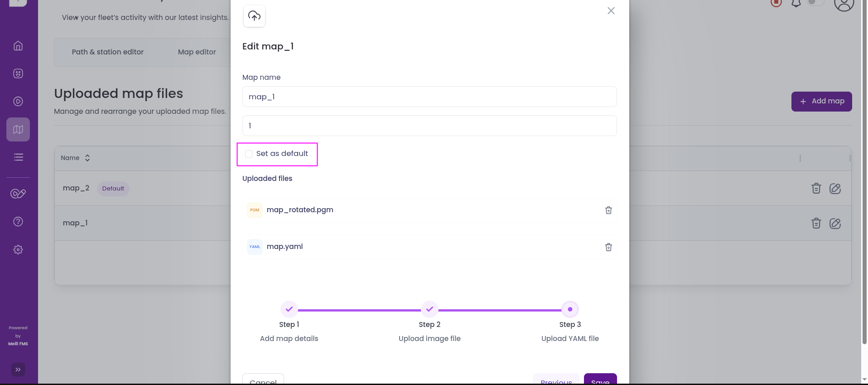Screen dimensions: 868x385
Task: Open the list icon in sidebar
Action: (18, 157)
